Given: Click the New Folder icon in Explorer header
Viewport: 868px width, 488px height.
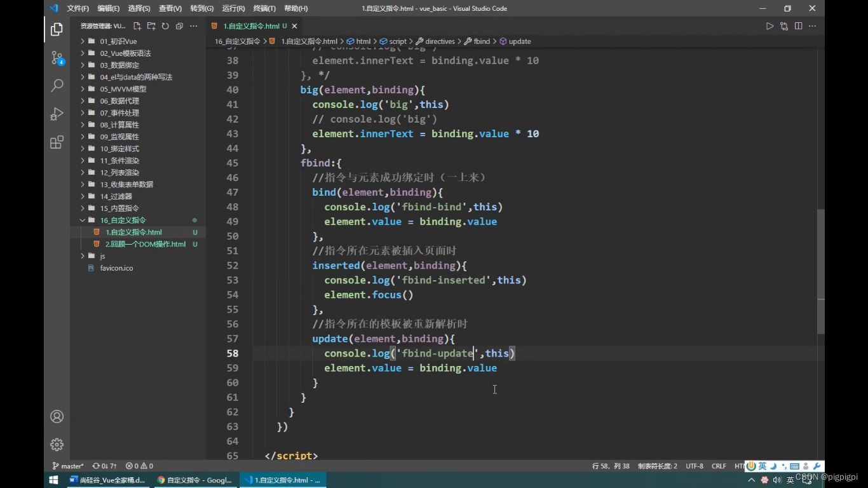Looking at the screenshot, I should pos(151,26).
